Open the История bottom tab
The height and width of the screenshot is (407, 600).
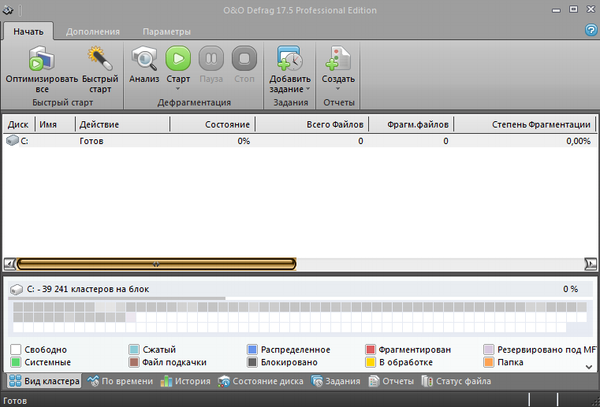coord(187,381)
